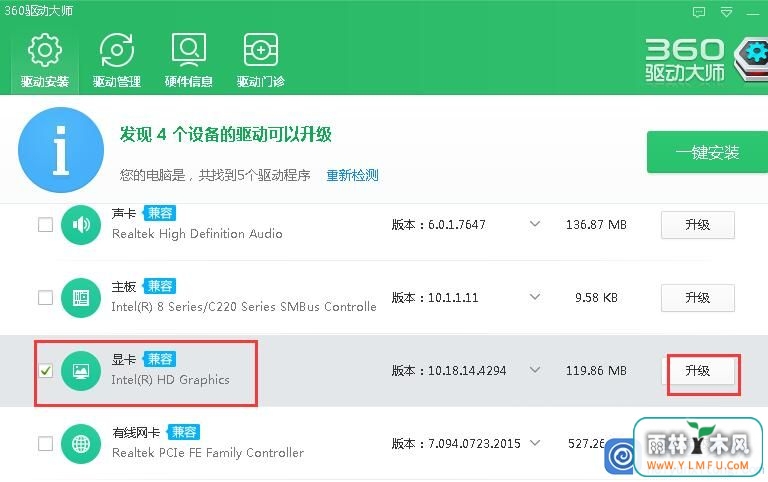Click the 360驱动大师 window title
Image resolution: width=768 pixels, height=482 pixels.
(x=39, y=10)
